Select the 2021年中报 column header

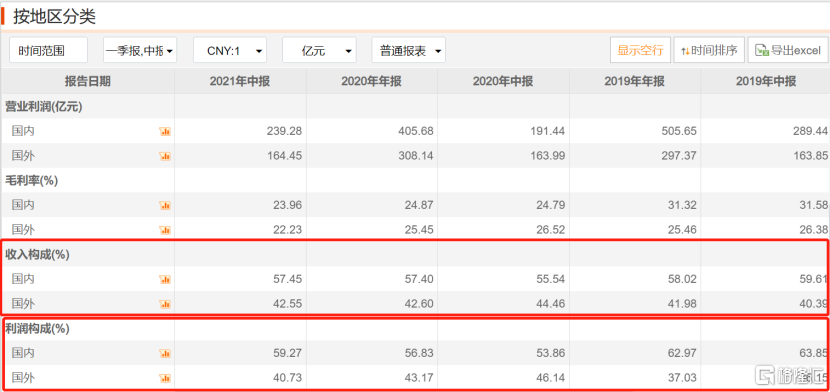[240, 81]
